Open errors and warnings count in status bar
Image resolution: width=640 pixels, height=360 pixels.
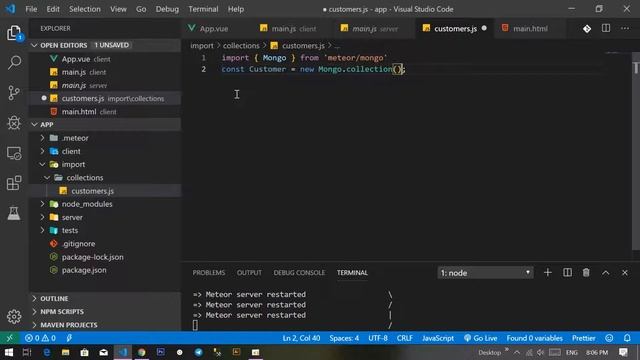(40, 338)
